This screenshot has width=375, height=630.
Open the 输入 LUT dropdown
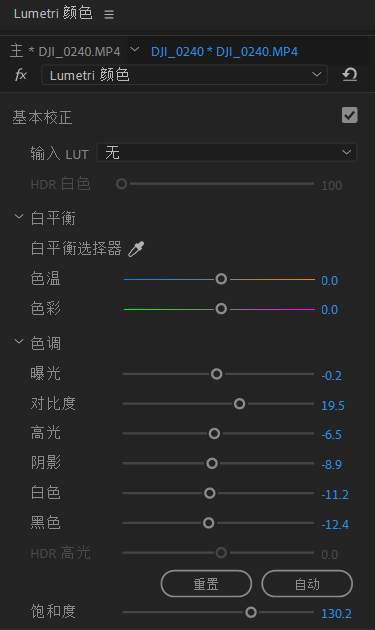(227, 153)
